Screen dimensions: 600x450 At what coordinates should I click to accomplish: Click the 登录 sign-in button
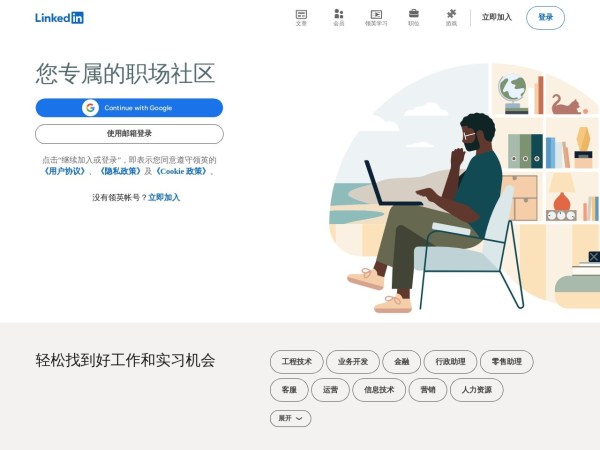[545, 18]
